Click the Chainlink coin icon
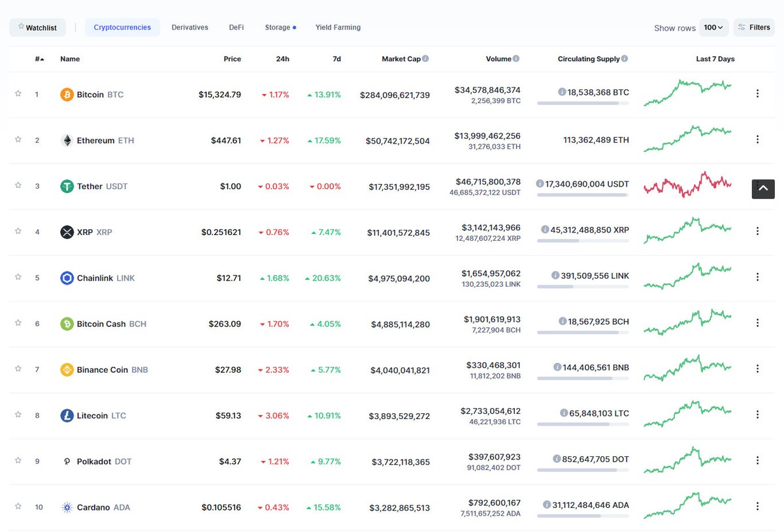This screenshot has height=532, width=784. 66,277
